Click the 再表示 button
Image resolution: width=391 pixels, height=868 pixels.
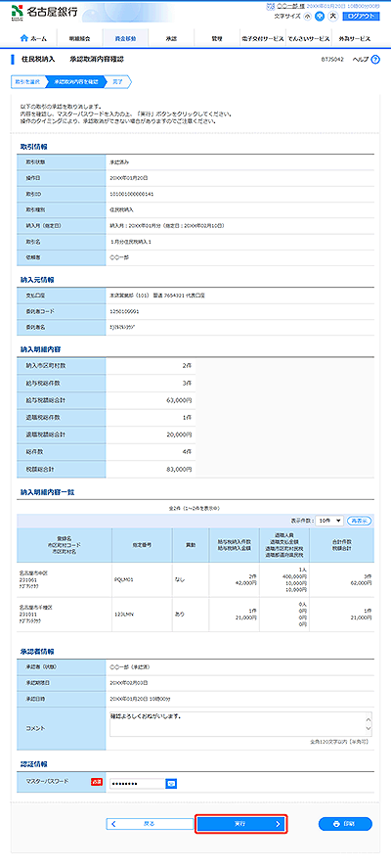(x=359, y=521)
